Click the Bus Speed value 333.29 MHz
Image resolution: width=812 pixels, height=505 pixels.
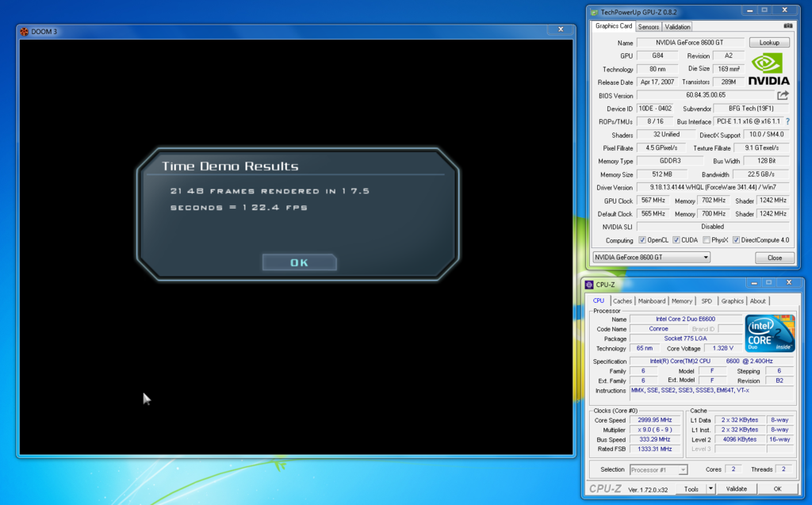pyautogui.click(x=654, y=439)
